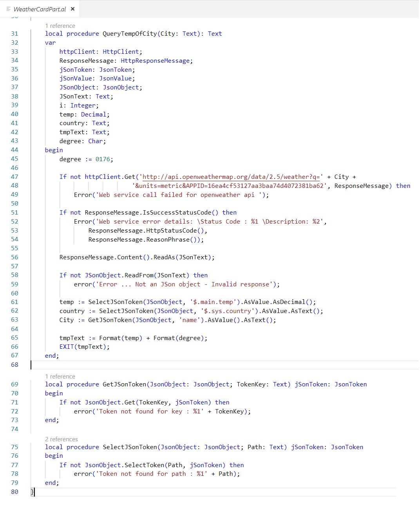This screenshot has width=420, height=506.
Task: Click the EXIT keyword on line 66
Action: (x=67, y=347)
